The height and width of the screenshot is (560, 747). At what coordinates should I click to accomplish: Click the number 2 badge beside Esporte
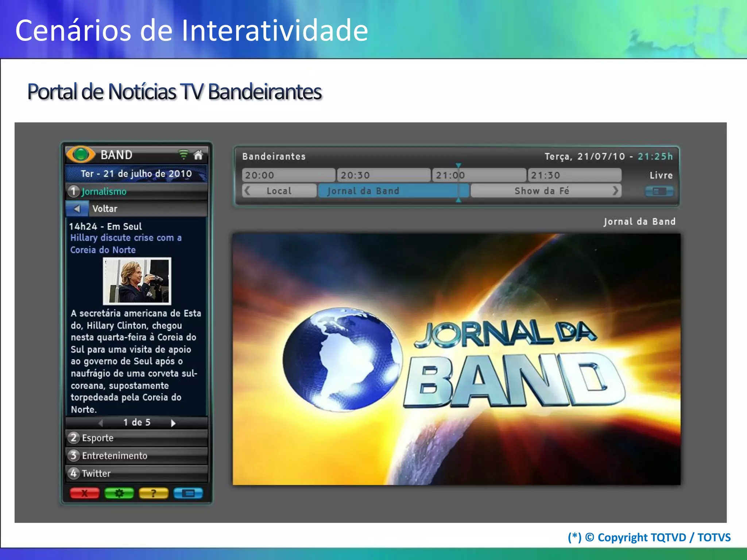74,437
